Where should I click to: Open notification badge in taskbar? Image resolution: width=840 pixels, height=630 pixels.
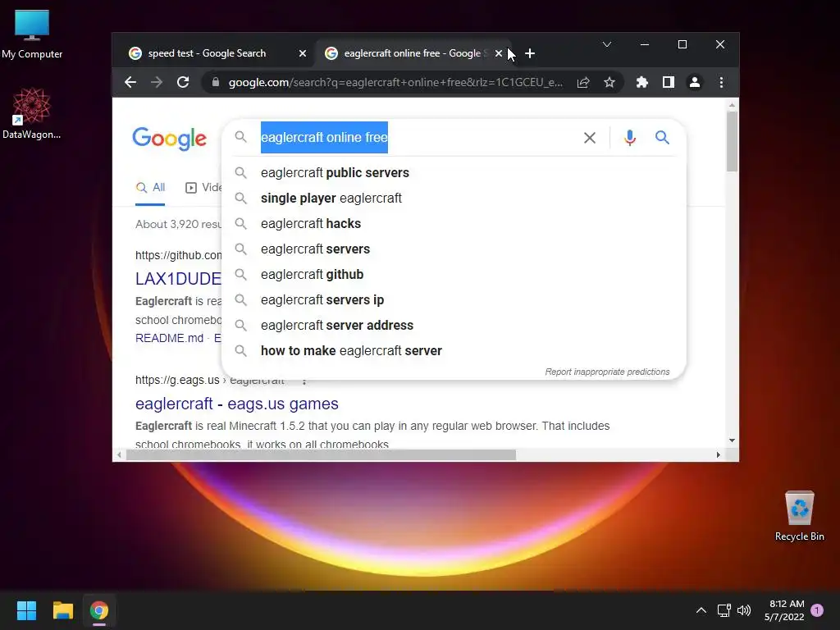point(817,610)
